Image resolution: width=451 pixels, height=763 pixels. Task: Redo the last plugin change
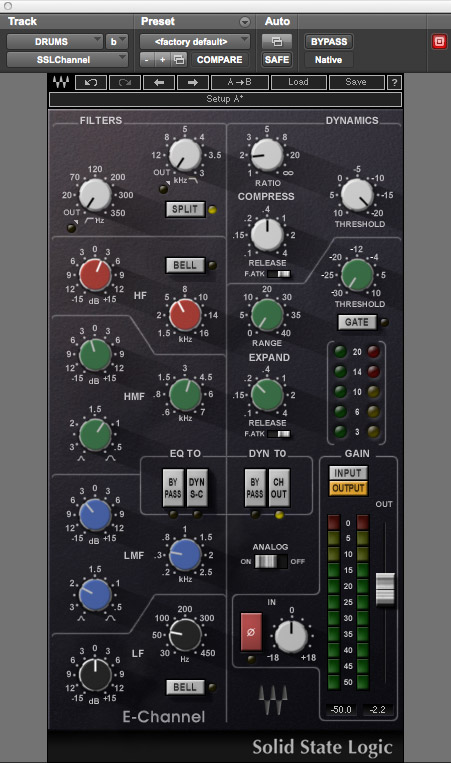(125, 82)
